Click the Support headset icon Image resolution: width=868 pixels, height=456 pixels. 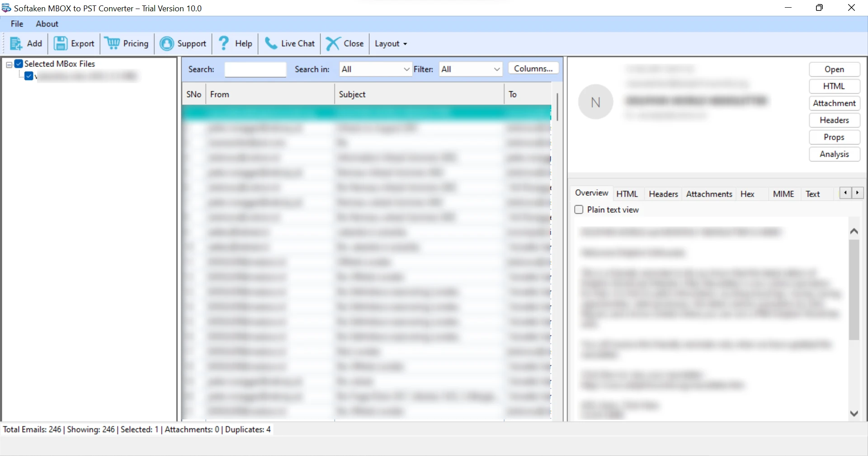[x=167, y=43]
